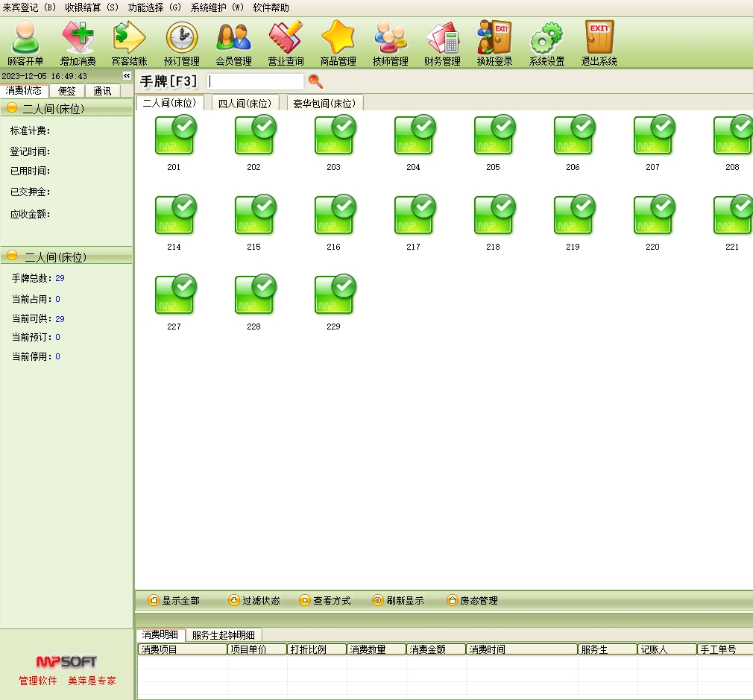Collapse the top 二人间(床位) info panel header
Screen dimensions: 753x700
click(x=13, y=109)
